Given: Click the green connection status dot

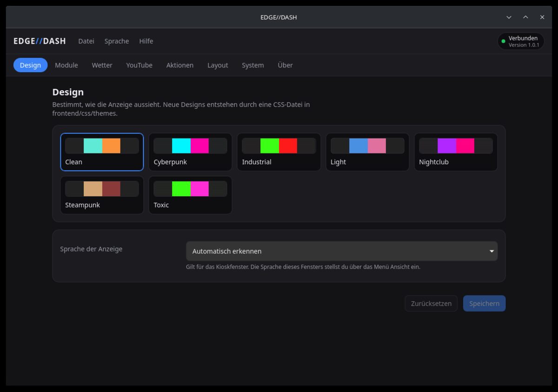Looking at the screenshot, I should pos(503,41).
